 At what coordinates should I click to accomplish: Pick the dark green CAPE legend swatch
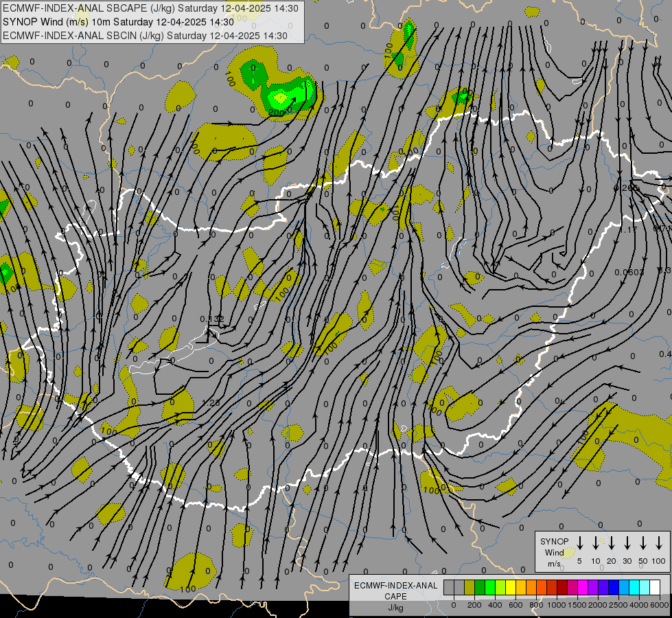(480, 587)
